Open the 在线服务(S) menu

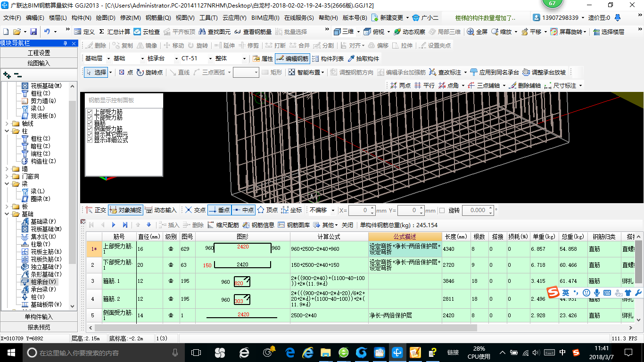299,18
